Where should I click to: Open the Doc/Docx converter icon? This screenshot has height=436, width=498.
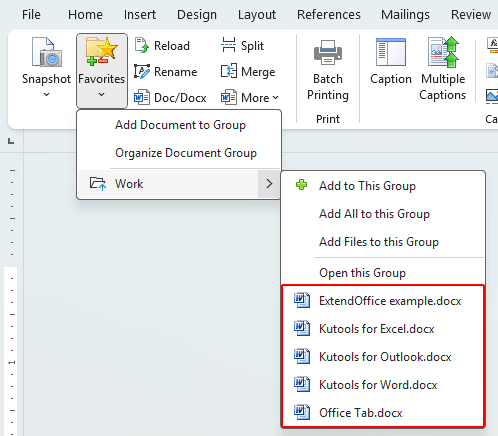coord(142,97)
